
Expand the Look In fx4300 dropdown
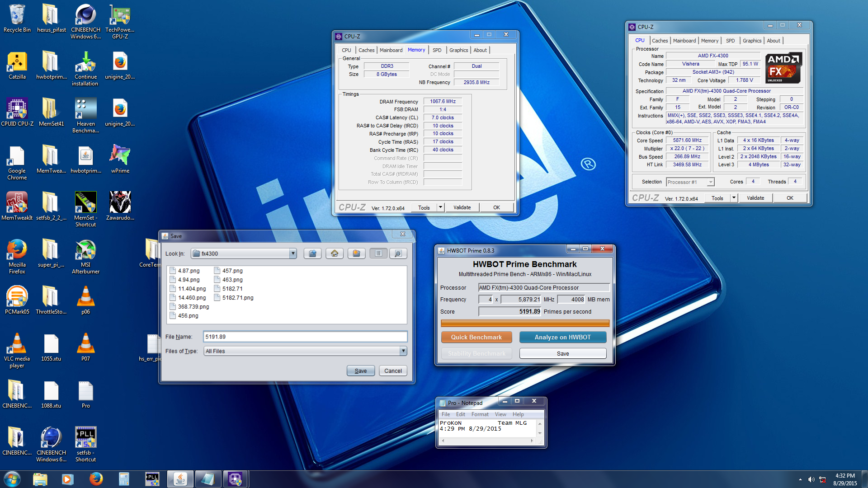pyautogui.click(x=293, y=253)
